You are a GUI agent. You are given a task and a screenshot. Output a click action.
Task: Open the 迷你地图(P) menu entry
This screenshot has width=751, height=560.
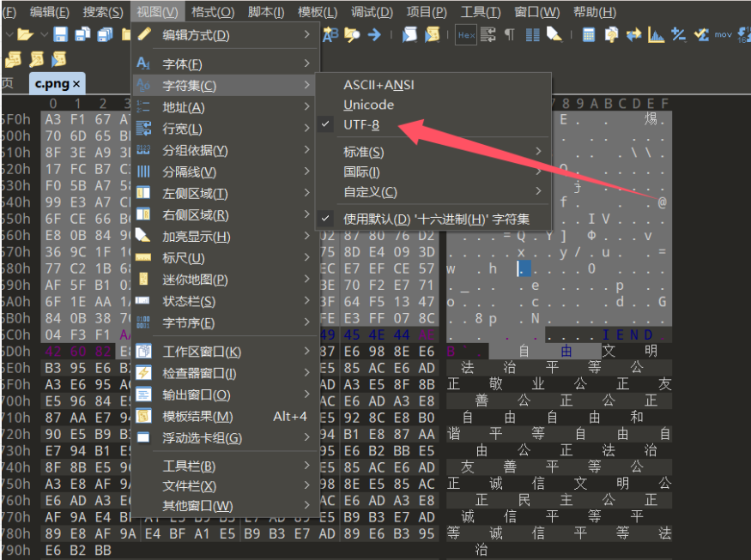(x=224, y=279)
